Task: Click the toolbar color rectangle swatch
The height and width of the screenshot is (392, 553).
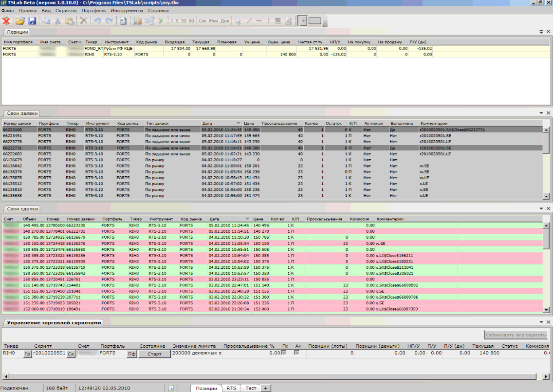Action: tap(315, 21)
